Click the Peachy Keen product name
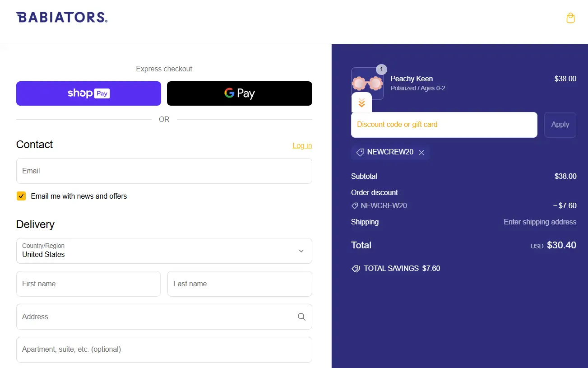The height and width of the screenshot is (368, 588). [412, 79]
